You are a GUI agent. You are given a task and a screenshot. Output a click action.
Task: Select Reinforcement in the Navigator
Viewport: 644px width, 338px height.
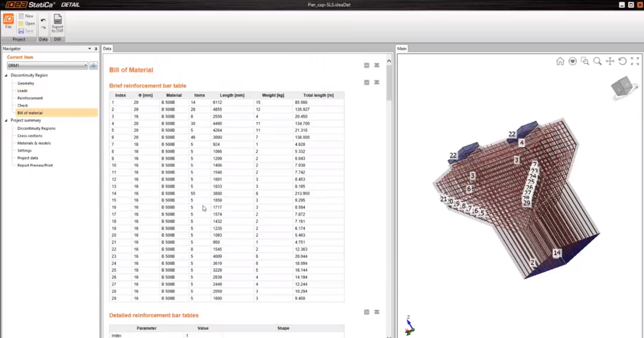30,98
